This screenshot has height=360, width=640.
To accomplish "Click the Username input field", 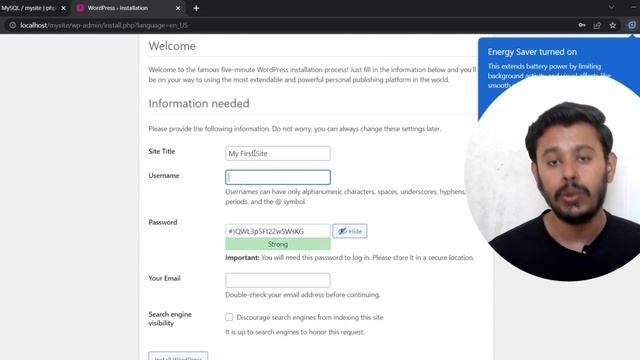I will (x=278, y=177).
